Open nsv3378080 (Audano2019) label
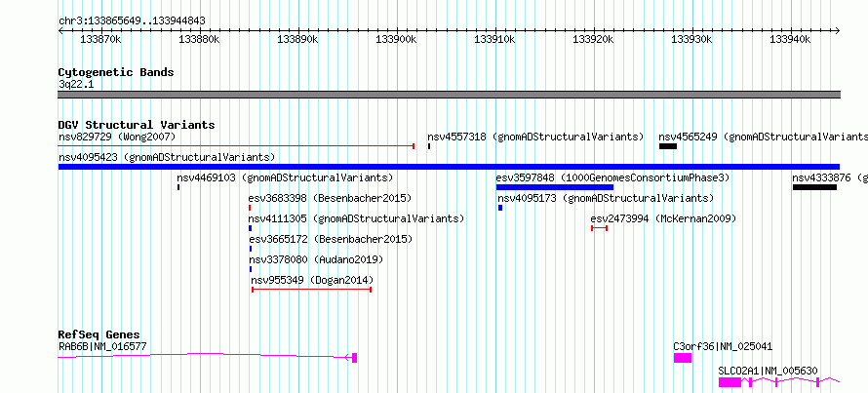The height and width of the screenshot is (393, 868). tap(316, 259)
